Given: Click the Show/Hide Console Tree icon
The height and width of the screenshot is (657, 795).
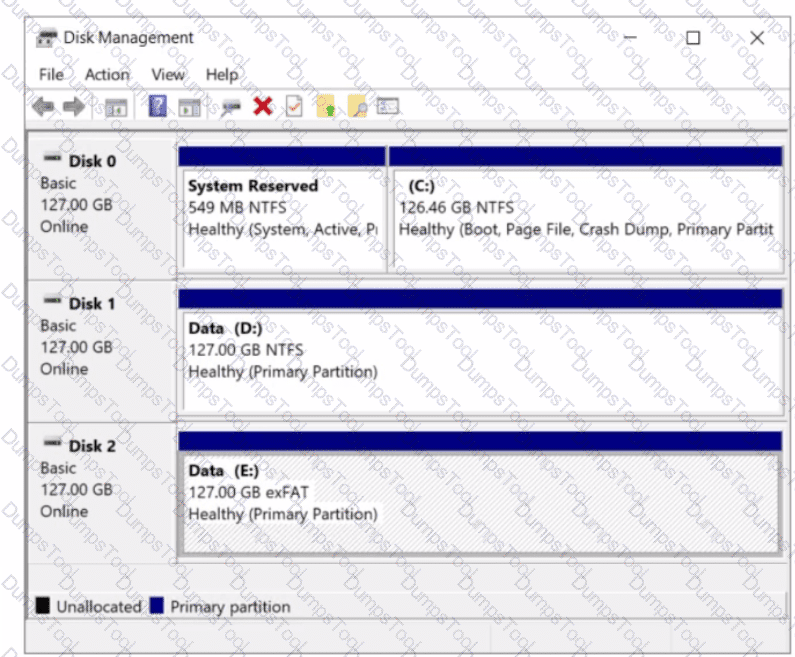Looking at the screenshot, I should [x=116, y=107].
